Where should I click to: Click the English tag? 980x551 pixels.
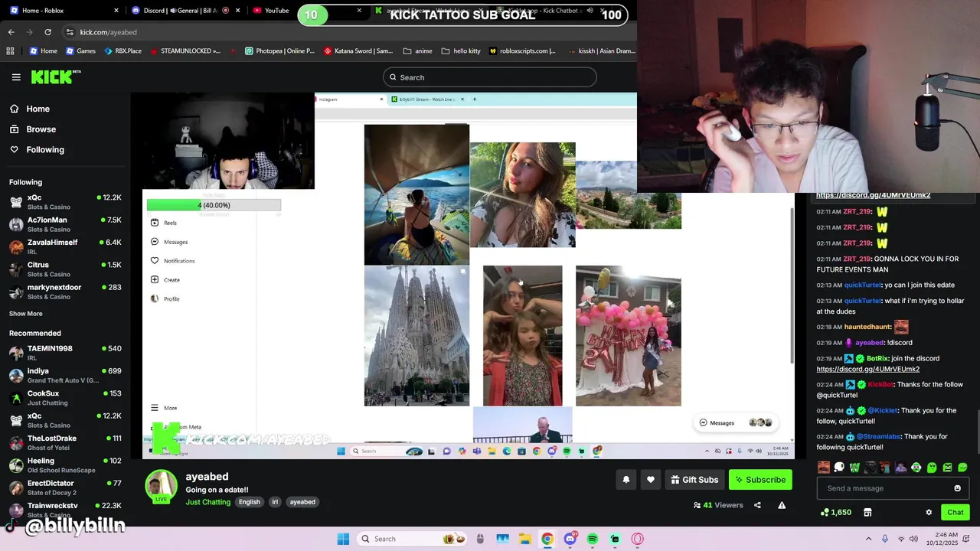pyautogui.click(x=249, y=502)
